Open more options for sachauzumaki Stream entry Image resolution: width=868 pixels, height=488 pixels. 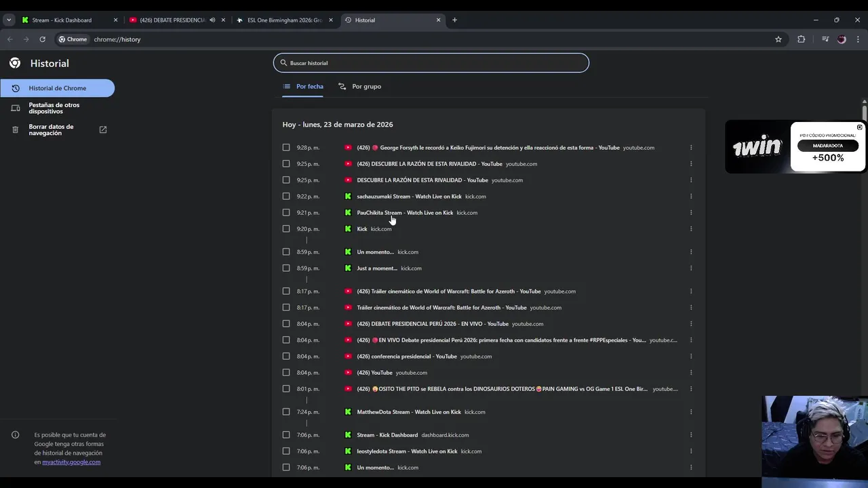point(691,197)
